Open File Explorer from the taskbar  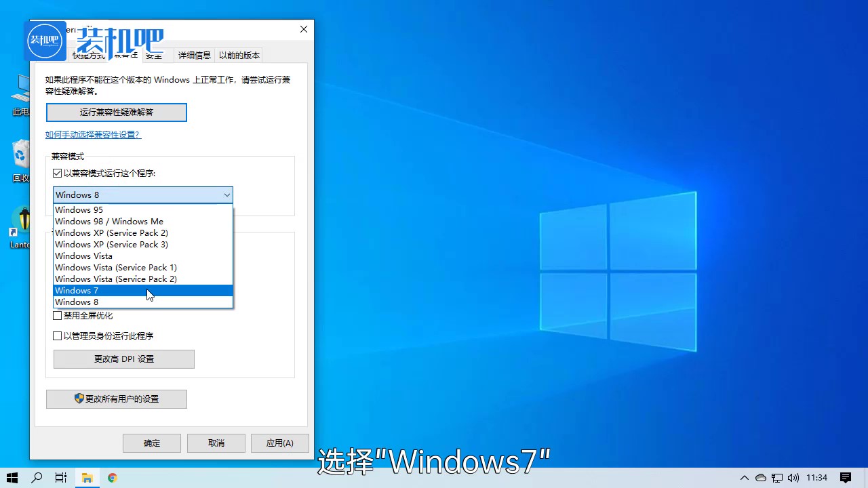[87, 478]
